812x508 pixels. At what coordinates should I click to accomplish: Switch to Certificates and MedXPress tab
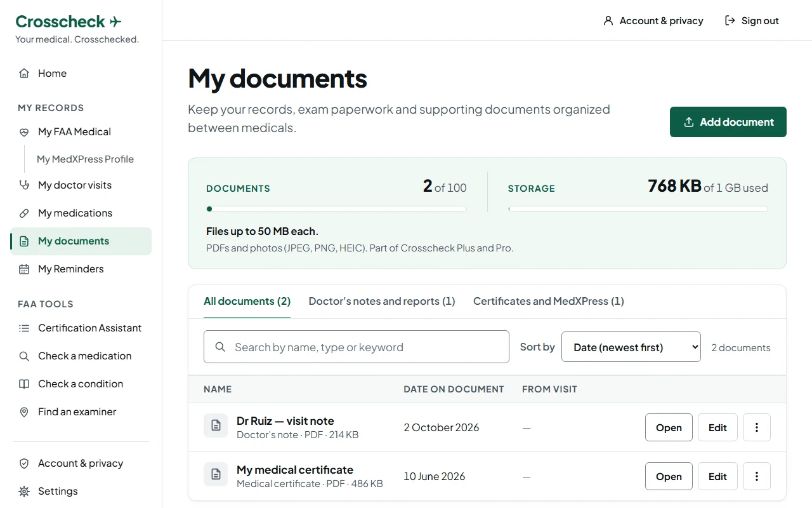[549, 301]
